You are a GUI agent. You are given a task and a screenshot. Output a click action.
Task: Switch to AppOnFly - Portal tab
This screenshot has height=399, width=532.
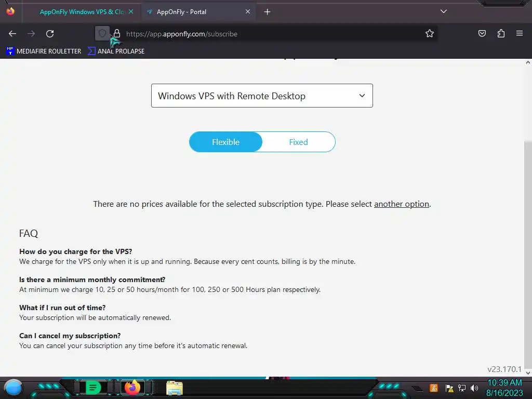(198, 12)
